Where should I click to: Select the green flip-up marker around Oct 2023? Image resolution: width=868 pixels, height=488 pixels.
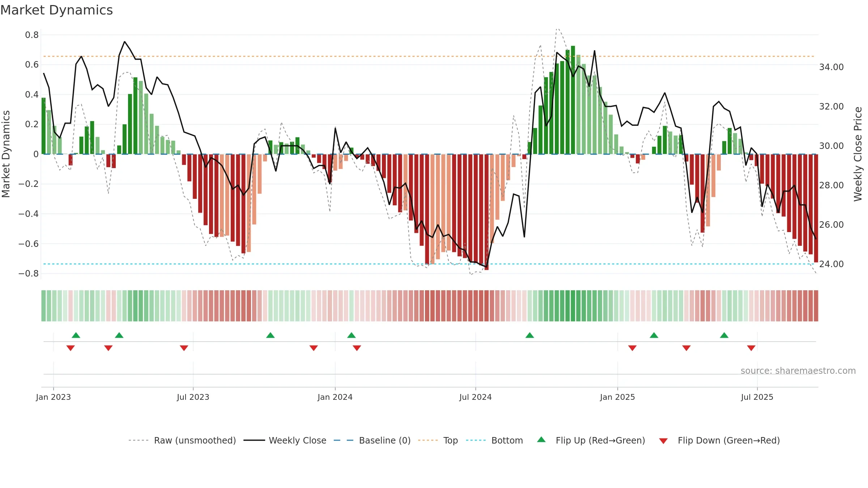tap(271, 335)
